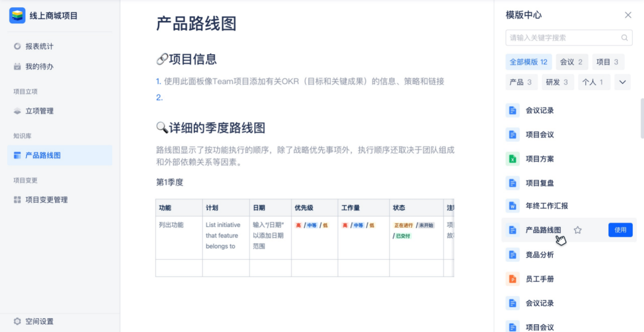Click the 优先级 table header cell
The width and height of the screenshot is (644, 332).
pyautogui.click(x=315, y=207)
